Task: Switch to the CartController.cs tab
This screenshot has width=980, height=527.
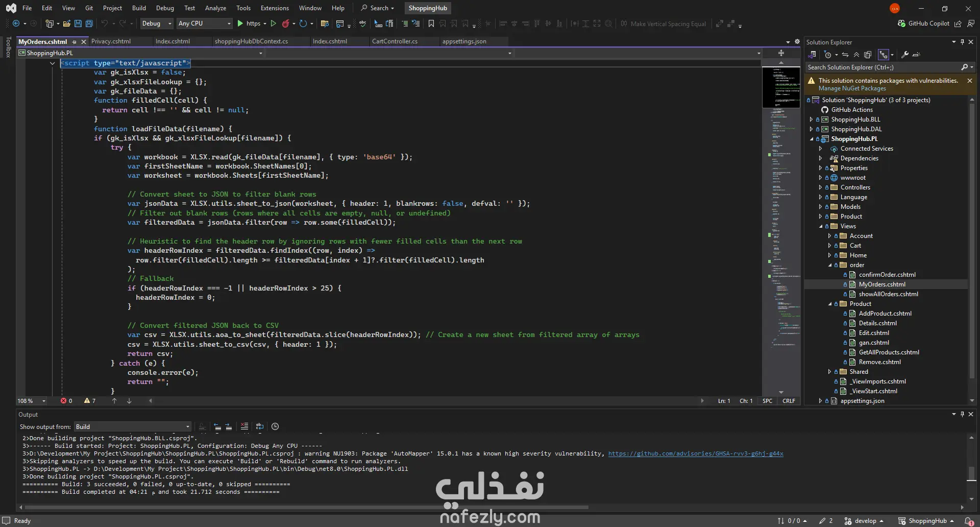Action: (395, 41)
